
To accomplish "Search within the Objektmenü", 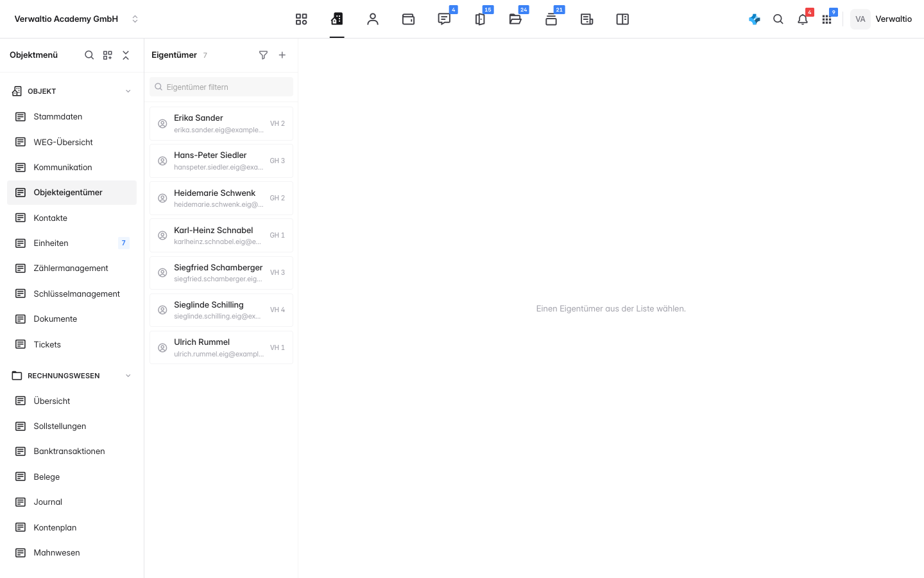I will [89, 55].
